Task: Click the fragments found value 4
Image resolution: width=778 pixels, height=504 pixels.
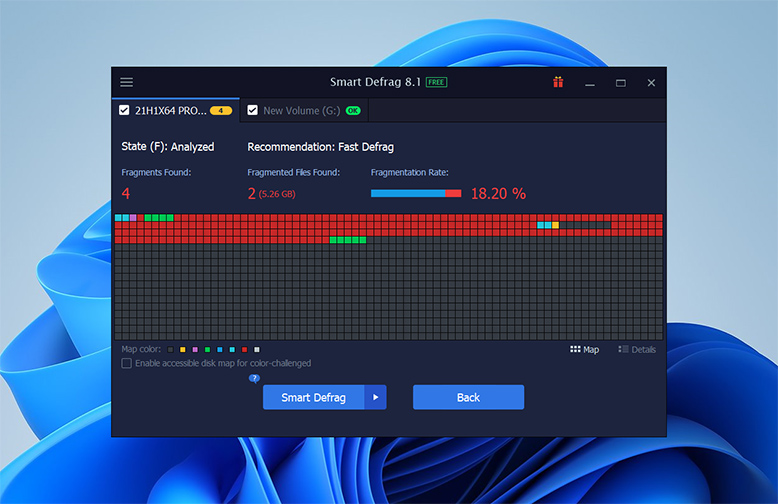Action: point(126,193)
